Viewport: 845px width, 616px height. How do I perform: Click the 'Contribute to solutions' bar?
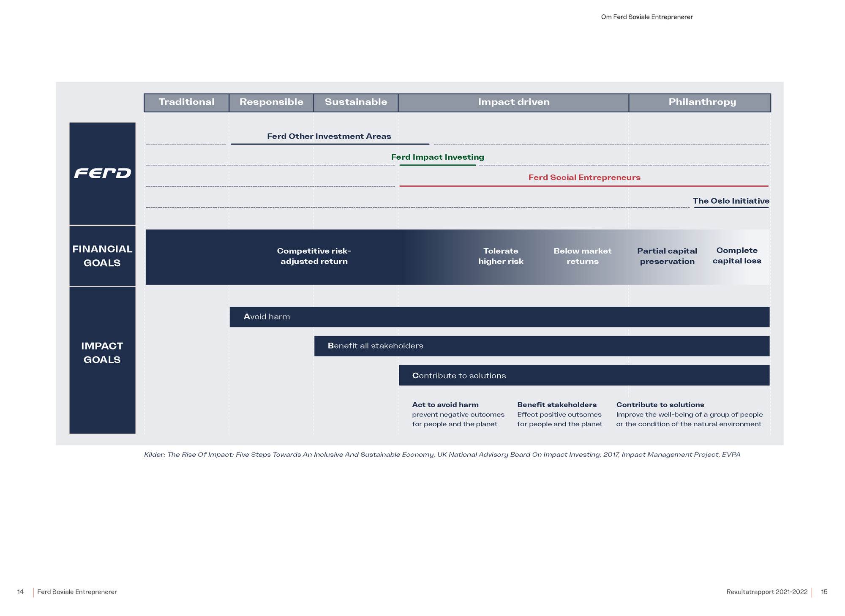click(x=584, y=375)
